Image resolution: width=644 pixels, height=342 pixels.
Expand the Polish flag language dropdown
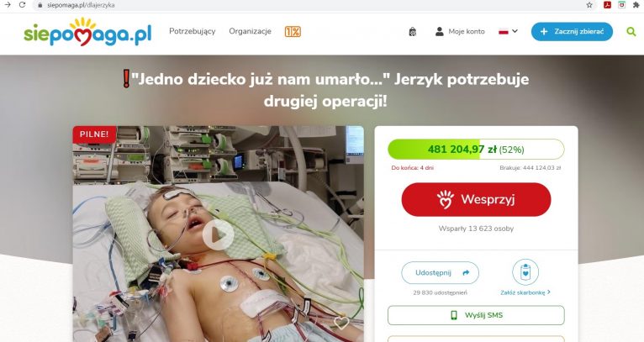click(508, 32)
